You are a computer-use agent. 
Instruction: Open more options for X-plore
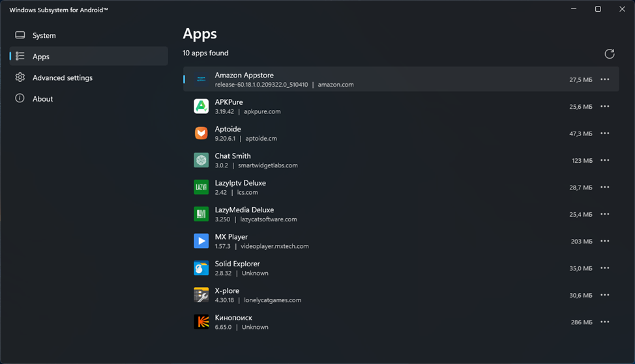pyautogui.click(x=604, y=295)
